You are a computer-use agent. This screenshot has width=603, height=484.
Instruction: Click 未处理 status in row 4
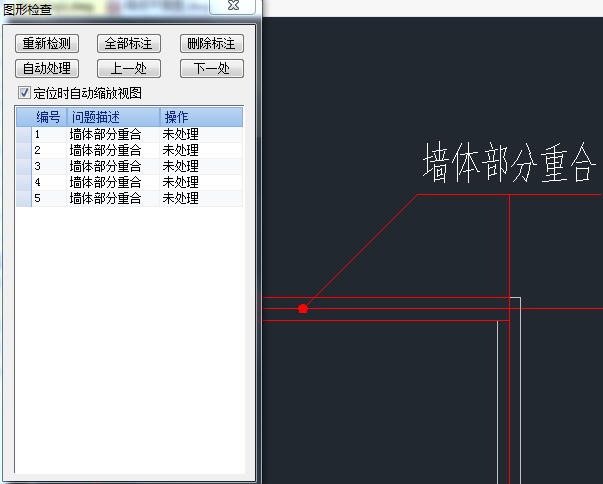[x=181, y=182]
